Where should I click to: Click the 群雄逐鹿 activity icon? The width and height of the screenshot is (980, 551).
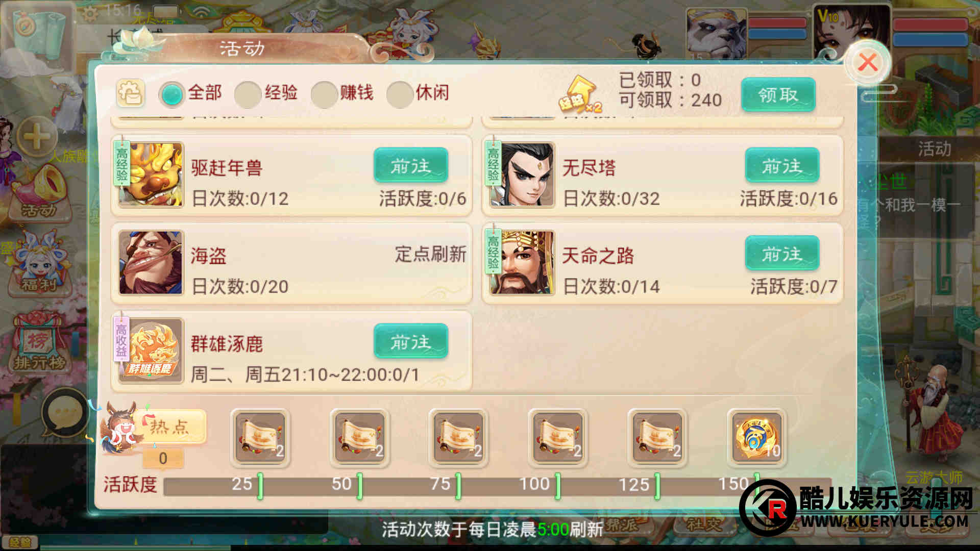[x=151, y=351]
